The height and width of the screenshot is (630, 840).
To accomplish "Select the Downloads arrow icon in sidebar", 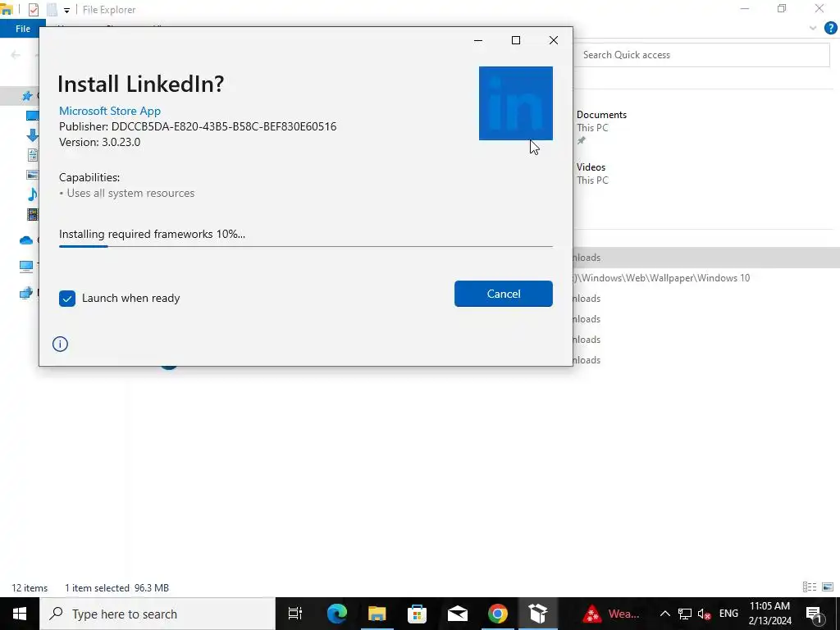I will coord(32,135).
